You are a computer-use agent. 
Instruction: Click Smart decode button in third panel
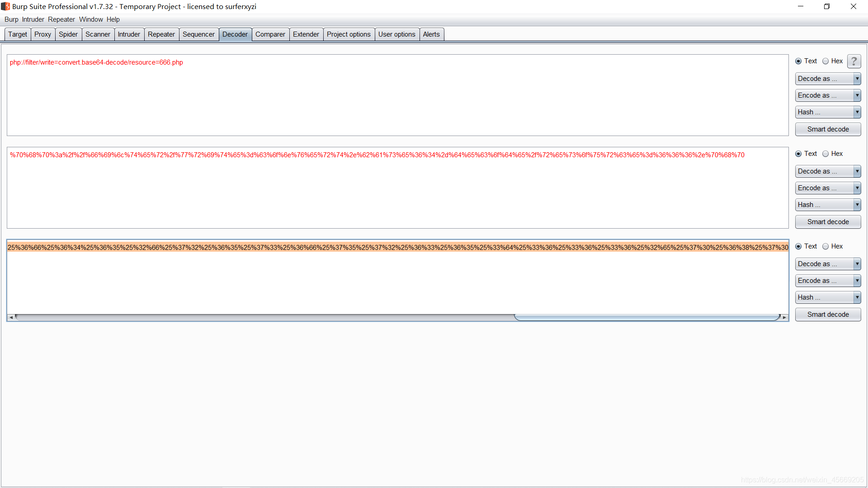pos(828,314)
